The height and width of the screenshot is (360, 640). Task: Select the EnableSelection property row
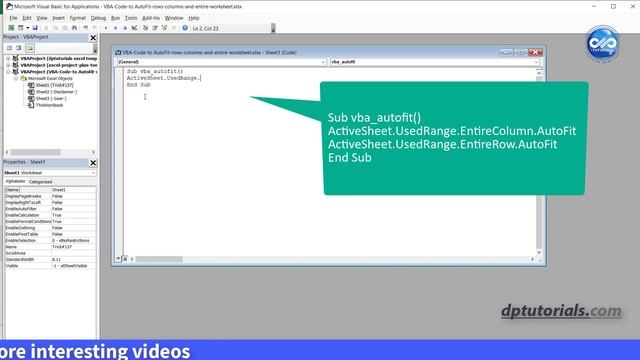pos(50,240)
